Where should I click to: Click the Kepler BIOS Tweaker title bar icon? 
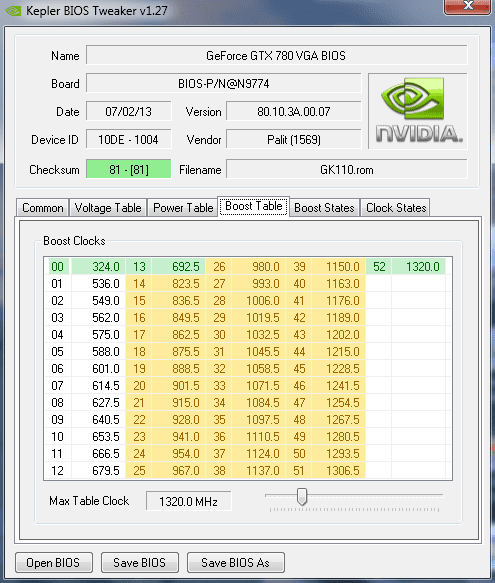click(x=13, y=10)
